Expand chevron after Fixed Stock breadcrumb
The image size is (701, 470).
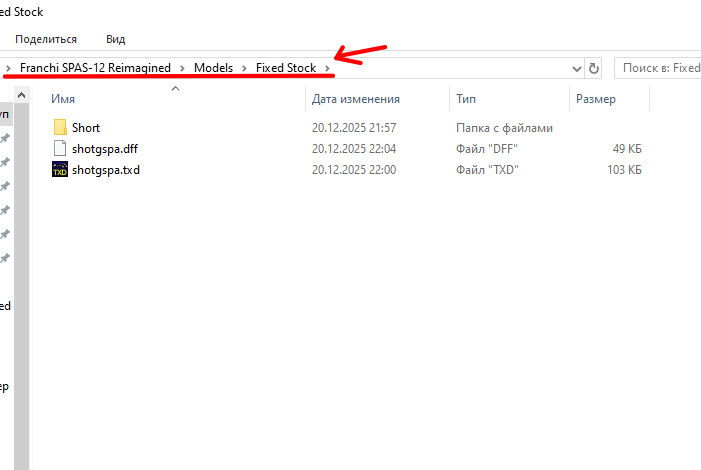tap(326, 68)
